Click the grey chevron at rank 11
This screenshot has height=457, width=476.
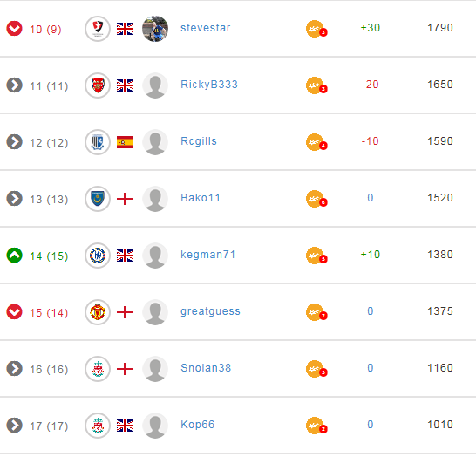(x=14, y=85)
